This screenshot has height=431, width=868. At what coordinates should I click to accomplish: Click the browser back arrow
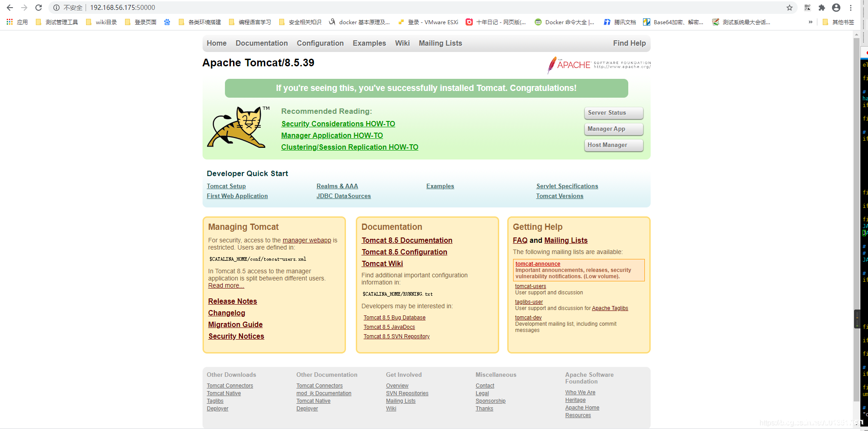tap(10, 7)
